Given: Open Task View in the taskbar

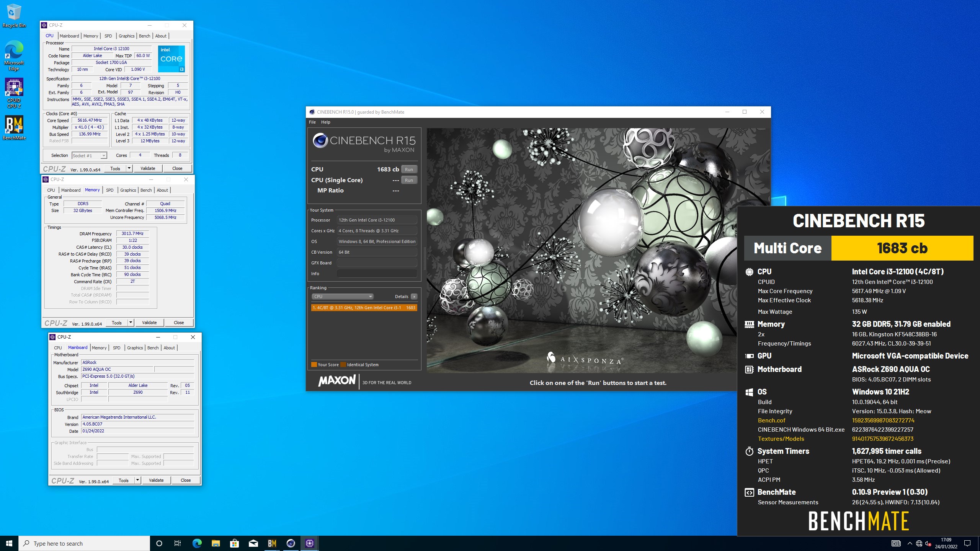Looking at the screenshot, I should pos(178,543).
